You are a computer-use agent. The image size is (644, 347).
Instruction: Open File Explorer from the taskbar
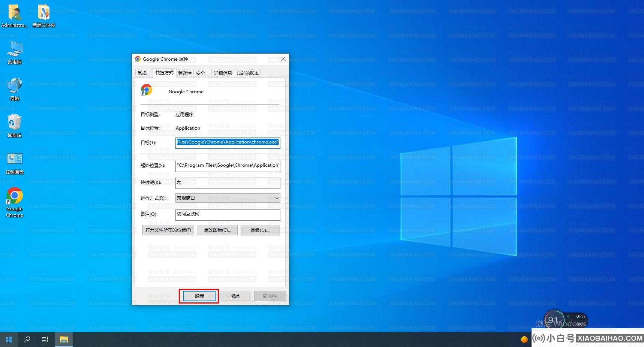click(64, 340)
